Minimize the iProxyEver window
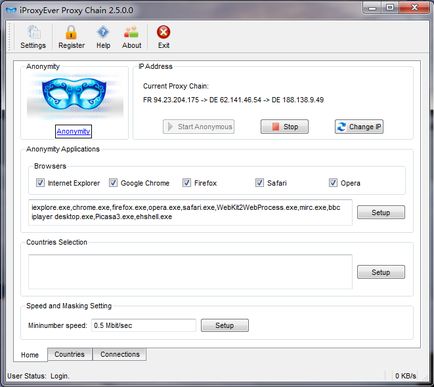 tap(372, 7)
